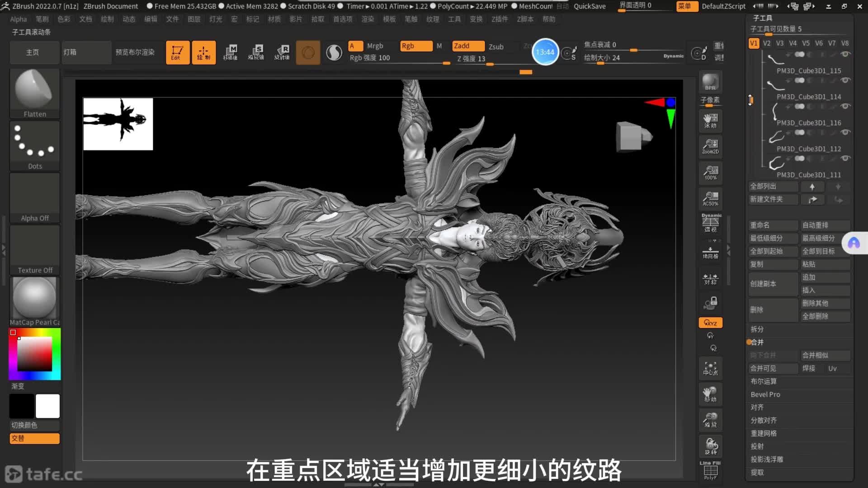This screenshot has width=868, height=488.
Task: Switch to the V2 subtool visibility tab
Action: 767,43
